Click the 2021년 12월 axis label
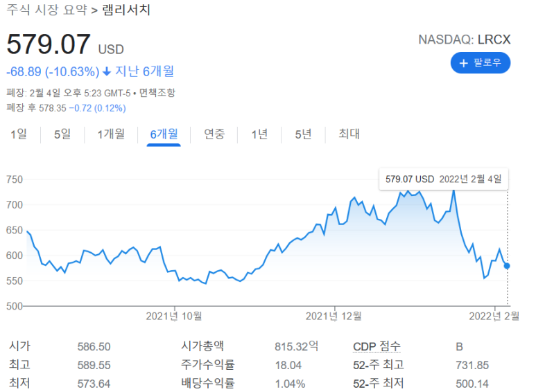 [x=334, y=317]
